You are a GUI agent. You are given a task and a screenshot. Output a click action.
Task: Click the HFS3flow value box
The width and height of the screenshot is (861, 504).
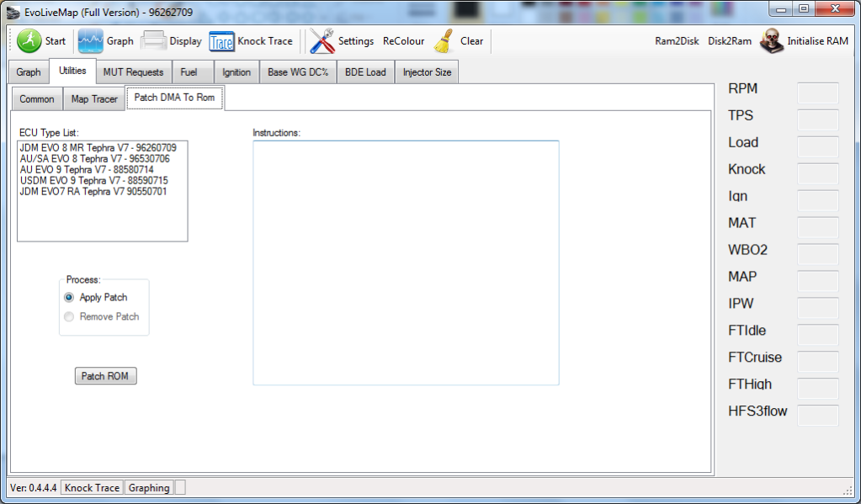pyautogui.click(x=817, y=416)
